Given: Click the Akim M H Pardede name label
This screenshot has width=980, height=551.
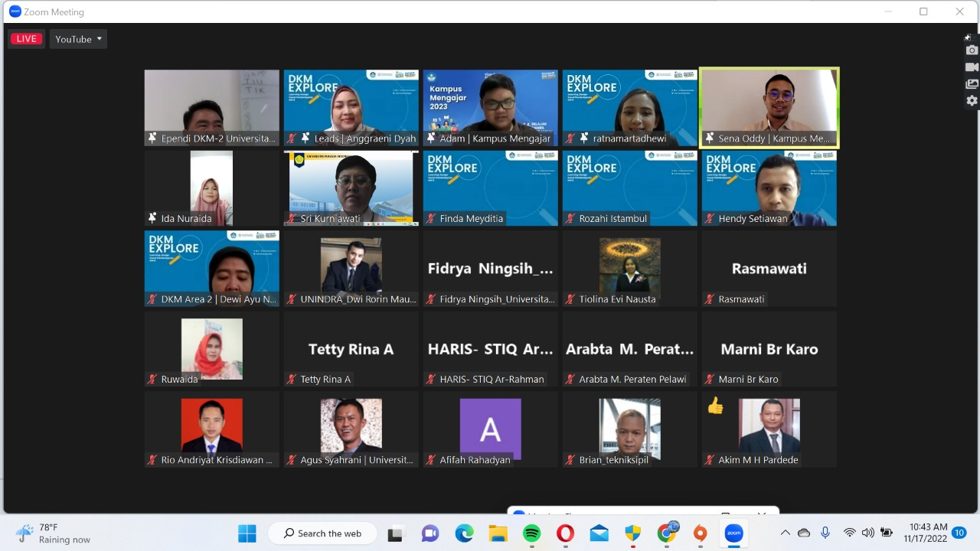Looking at the screenshot, I should coord(758,460).
